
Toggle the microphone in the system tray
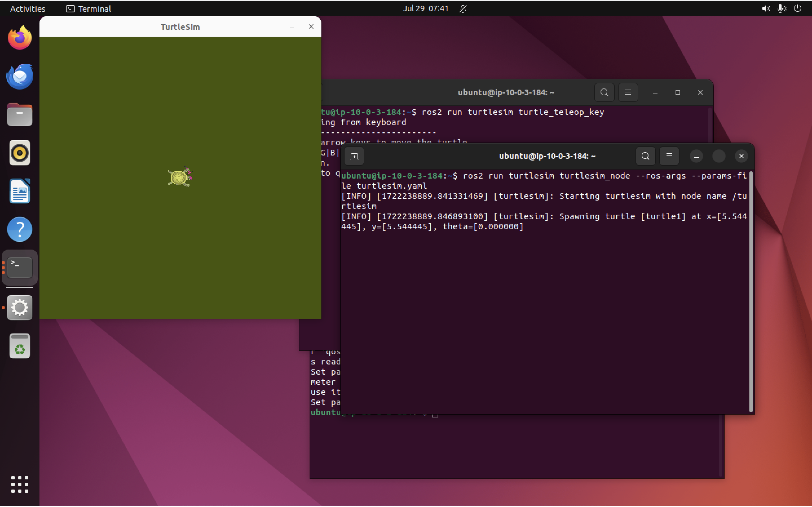pos(782,8)
